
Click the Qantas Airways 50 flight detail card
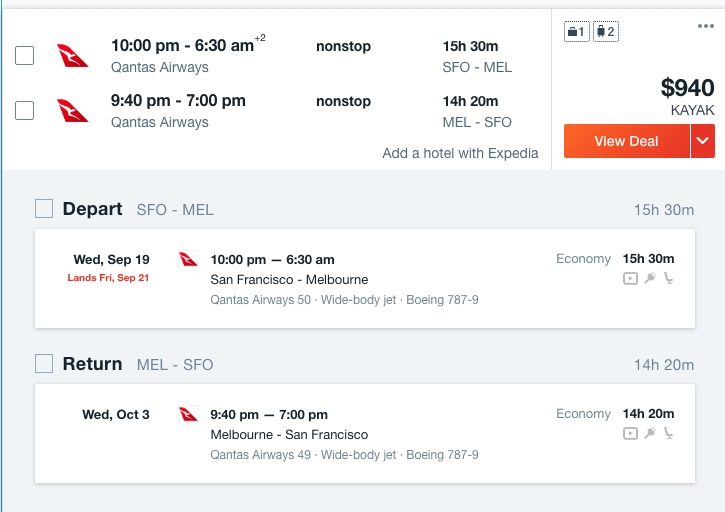(365, 278)
